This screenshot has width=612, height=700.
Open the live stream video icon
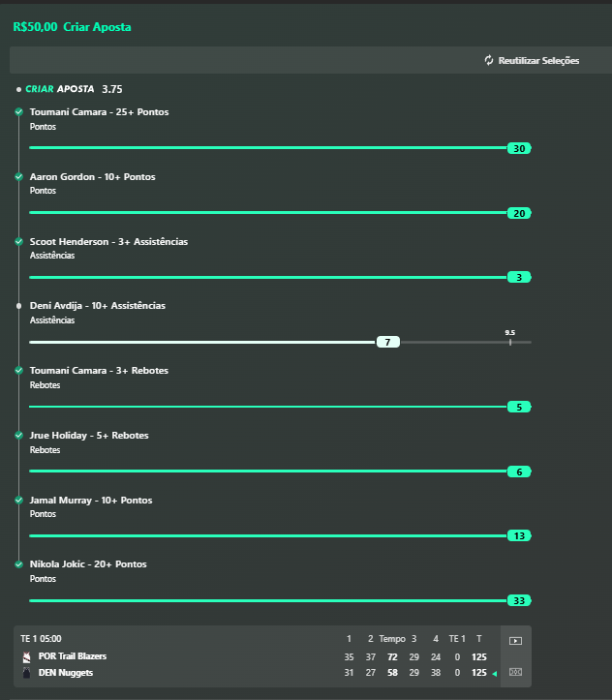[x=515, y=641]
